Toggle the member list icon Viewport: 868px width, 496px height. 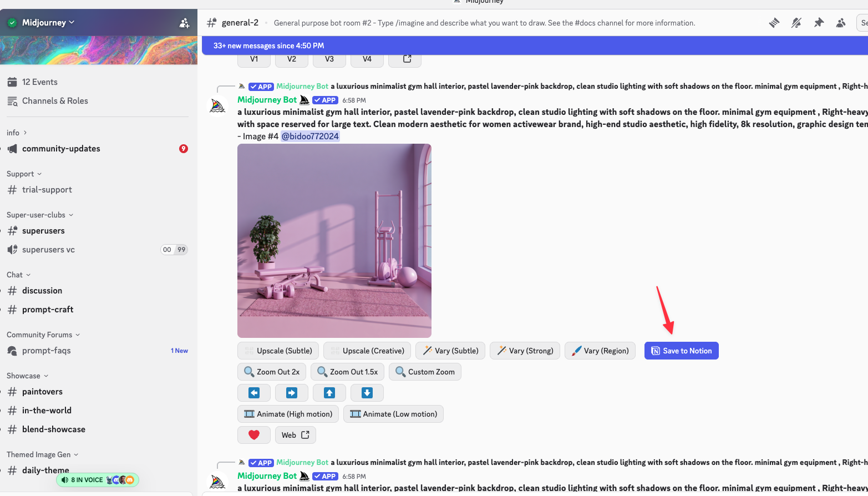[x=841, y=23]
